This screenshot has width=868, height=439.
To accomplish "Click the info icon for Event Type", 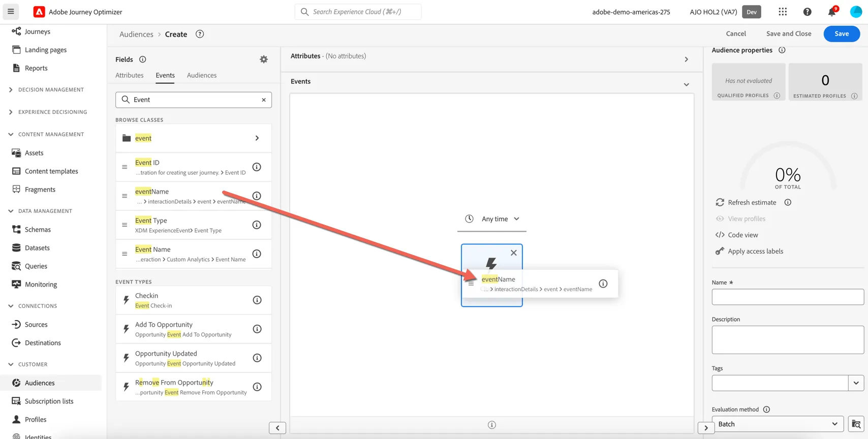I will 257,225.
